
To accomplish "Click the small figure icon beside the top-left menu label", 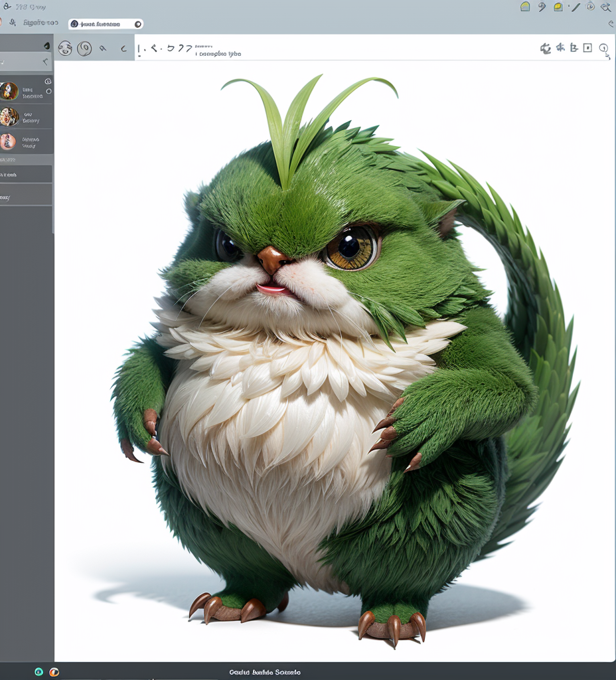I will coord(13,23).
